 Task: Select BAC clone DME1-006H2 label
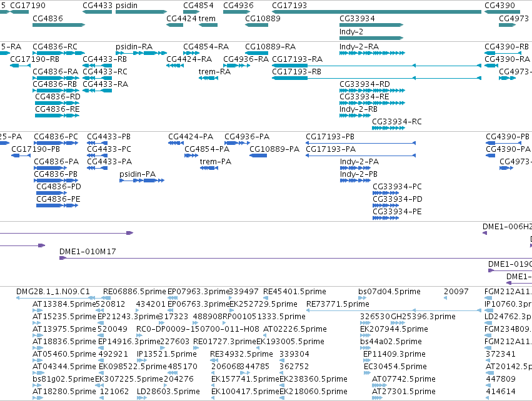click(507, 227)
